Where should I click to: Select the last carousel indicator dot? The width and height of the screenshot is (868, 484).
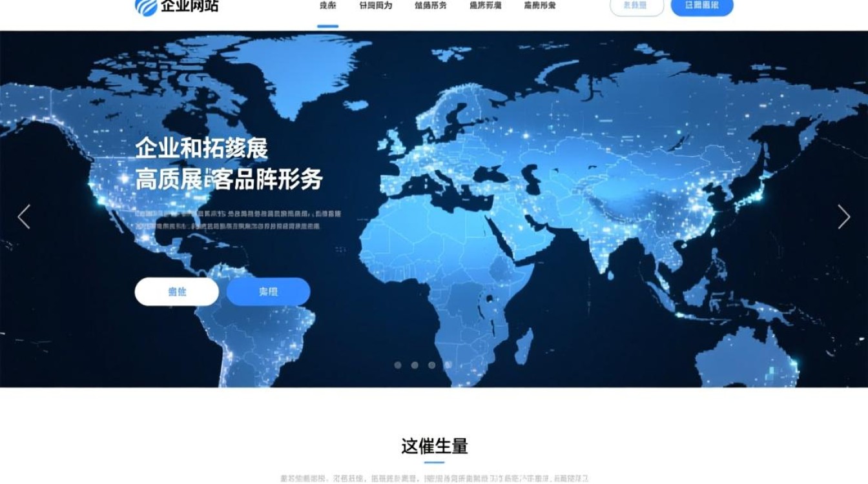(448, 365)
